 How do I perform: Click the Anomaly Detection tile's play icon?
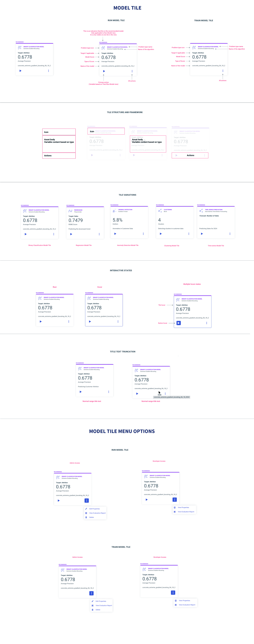pos(115,234)
